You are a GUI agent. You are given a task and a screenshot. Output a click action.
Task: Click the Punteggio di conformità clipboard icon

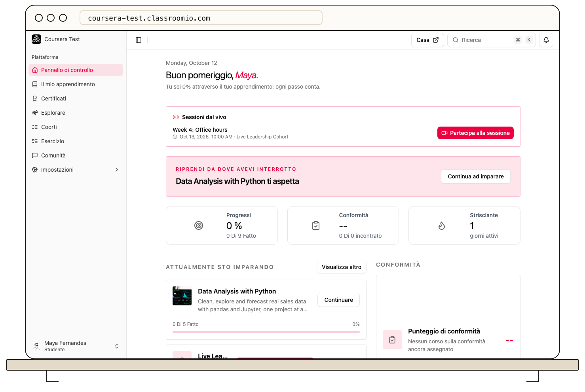(x=392, y=340)
